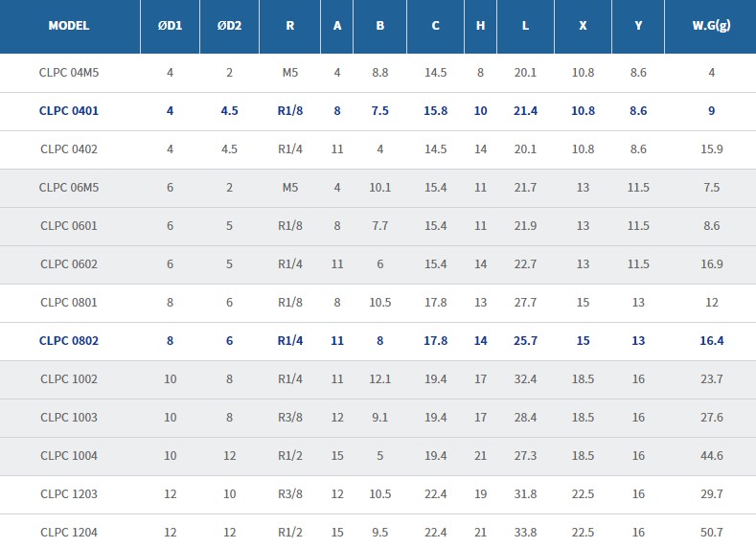This screenshot has width=756, height=548.
Task: Click the ØD1 column header
Action: (171, 26)
